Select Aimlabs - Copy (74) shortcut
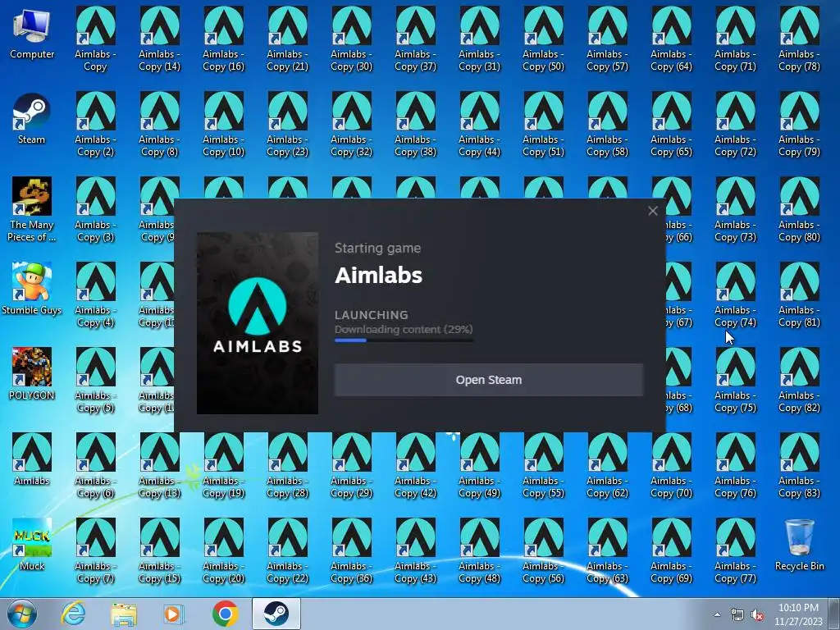Image resolution: width=840 pixels, height=630 pixels. (736, 294)
